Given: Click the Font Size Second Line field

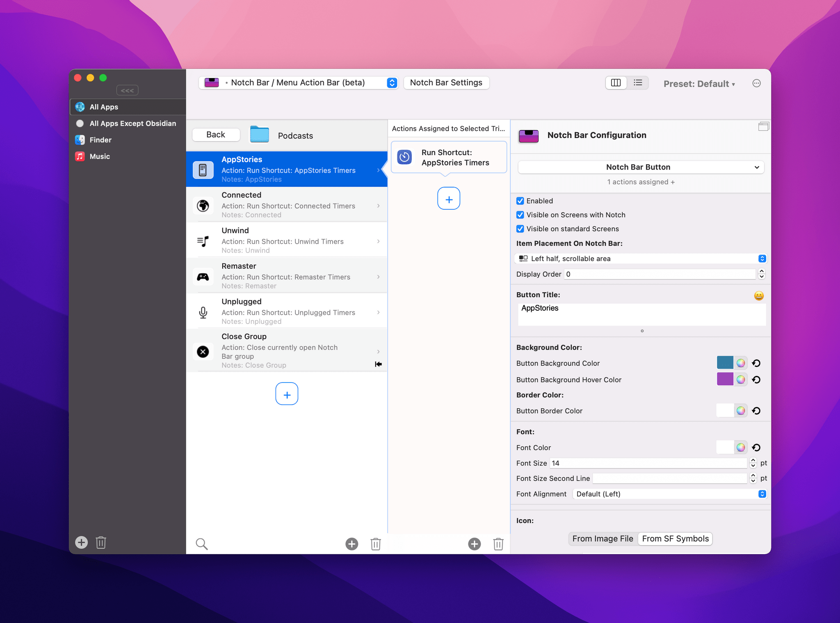Looking at the screenshot, I should pyautogui.click(x=670, y=478).
